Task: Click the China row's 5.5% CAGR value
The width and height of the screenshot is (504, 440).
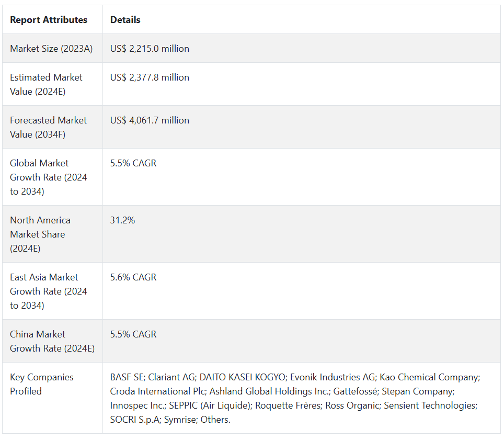Action: (x=133, y=334)
